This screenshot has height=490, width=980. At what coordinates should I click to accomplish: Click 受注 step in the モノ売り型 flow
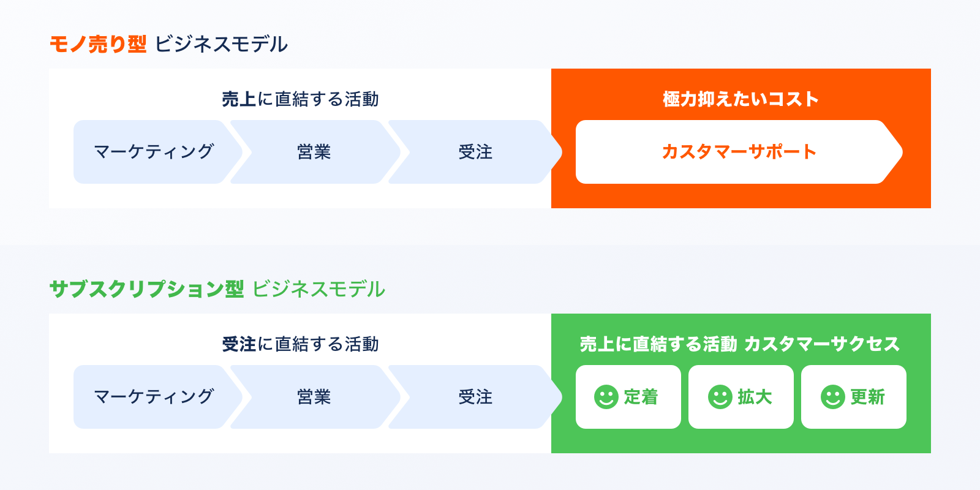(x=475, y=152)
